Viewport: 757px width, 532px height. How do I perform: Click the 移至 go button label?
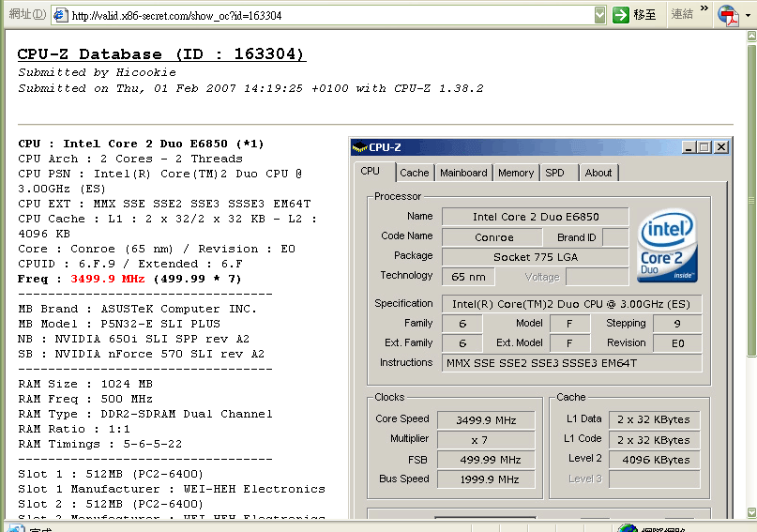tap(644, 15)
